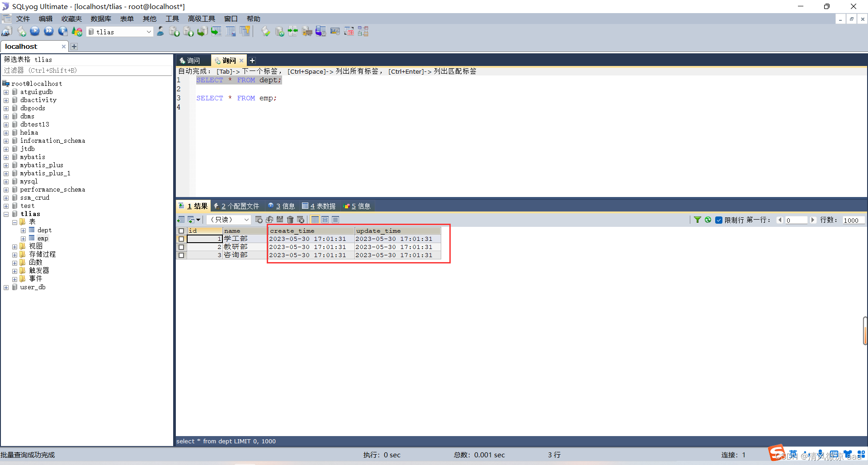Open the 高级工具 menu
This screenshot has width=868, height=465.
202,19
